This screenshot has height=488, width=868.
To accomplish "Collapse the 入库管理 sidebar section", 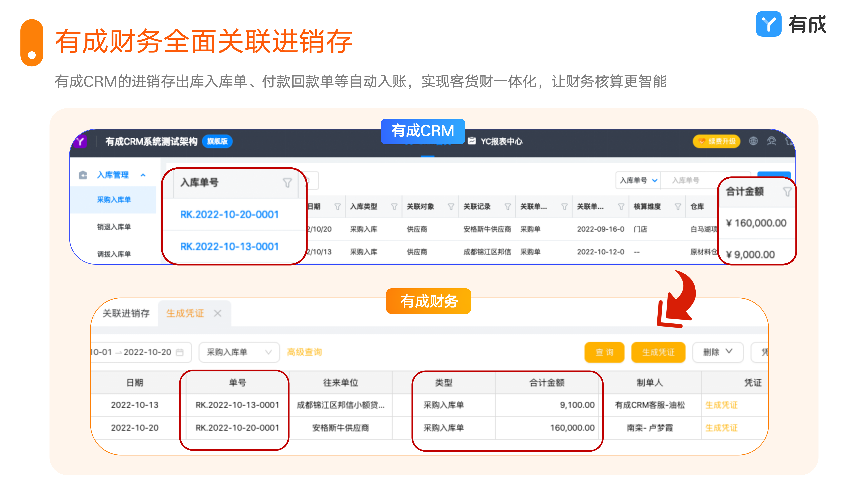I will point(143,175).
